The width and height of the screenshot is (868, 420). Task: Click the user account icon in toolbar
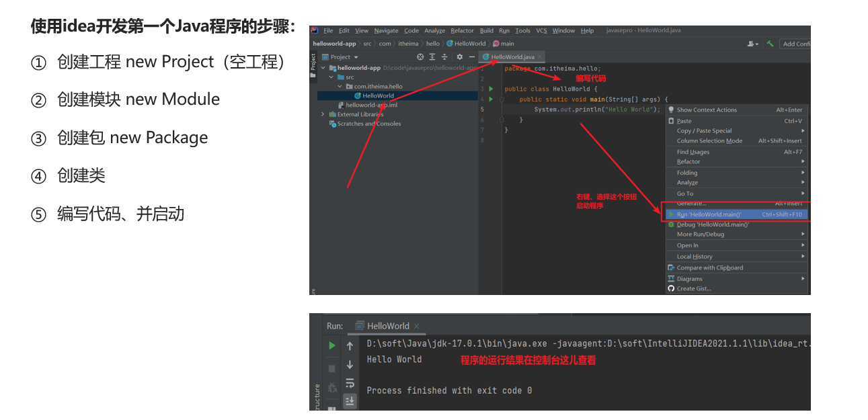(x=752, y=44)
